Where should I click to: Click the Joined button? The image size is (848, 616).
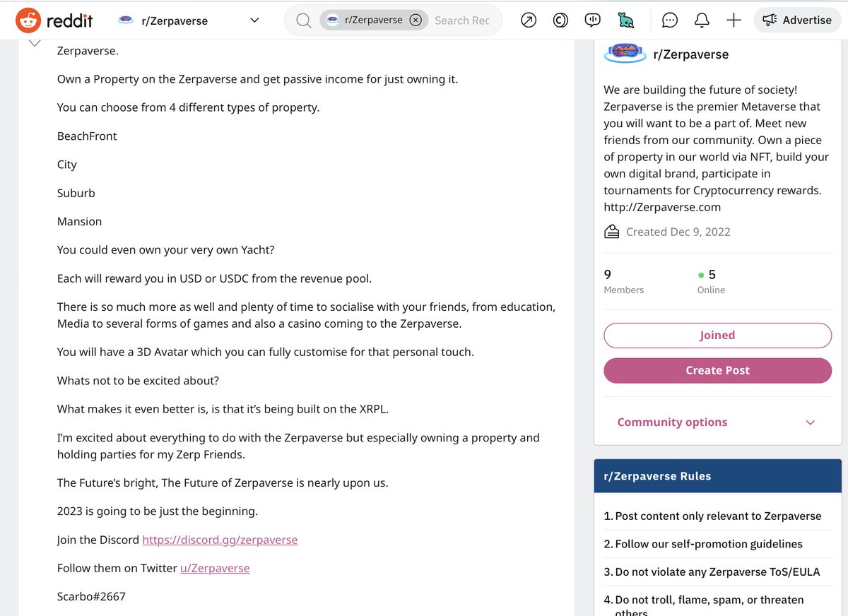click(717, 336)
